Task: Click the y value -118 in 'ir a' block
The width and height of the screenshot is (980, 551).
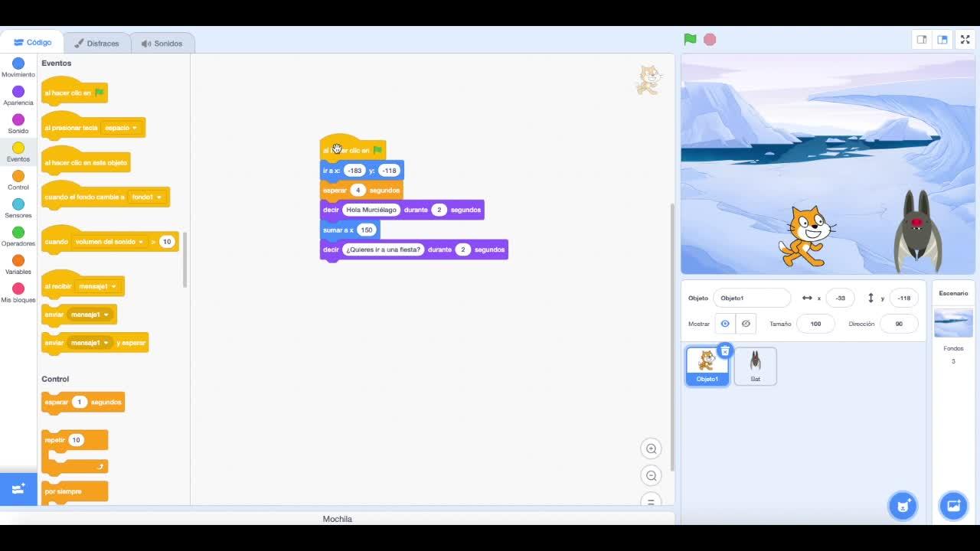Action: point(389,171)
